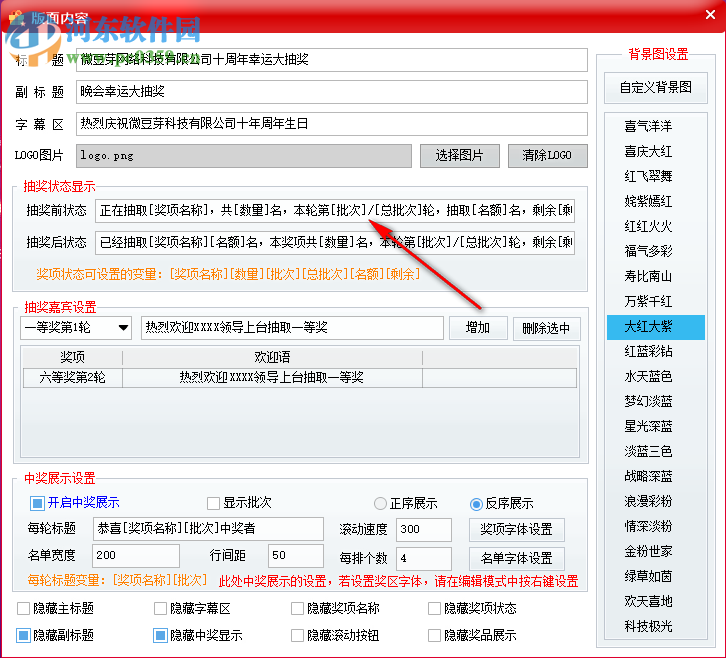The image size is (726, 658).
Task: Select the 喜气洋洋 background
Action: (656, 126)
